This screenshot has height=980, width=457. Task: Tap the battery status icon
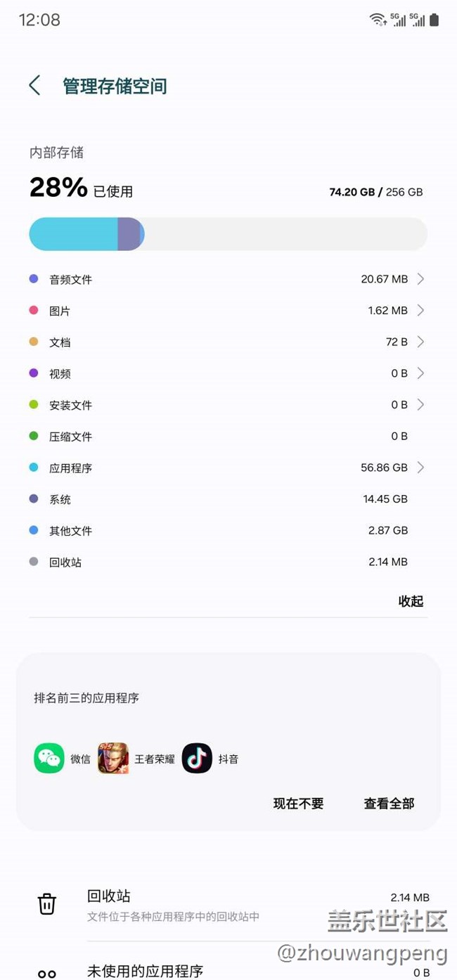point(435,20)
